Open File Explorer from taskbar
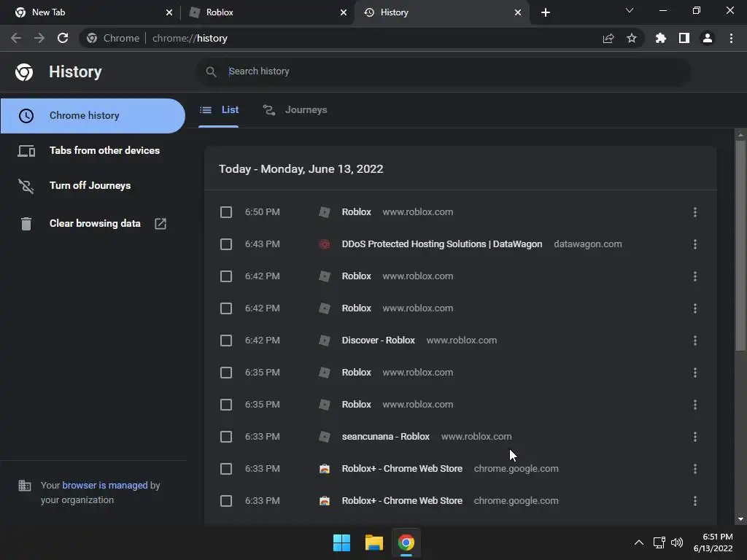This screenshot has height=560, width=747. [374, 542]
